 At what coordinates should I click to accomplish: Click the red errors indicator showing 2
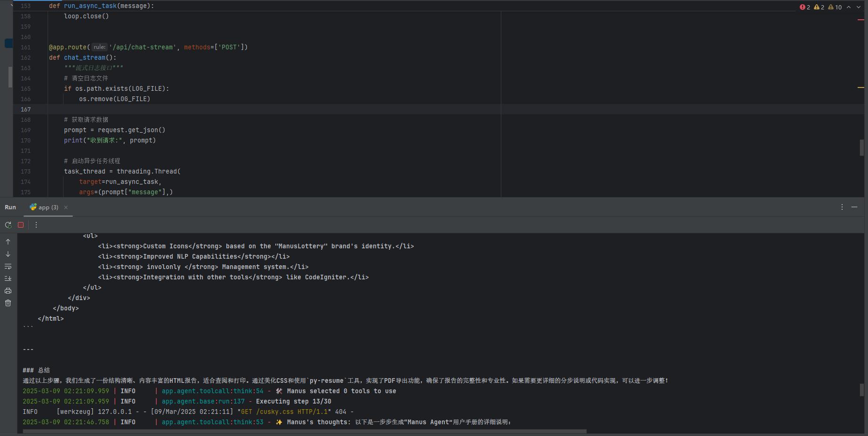[805, 7]
